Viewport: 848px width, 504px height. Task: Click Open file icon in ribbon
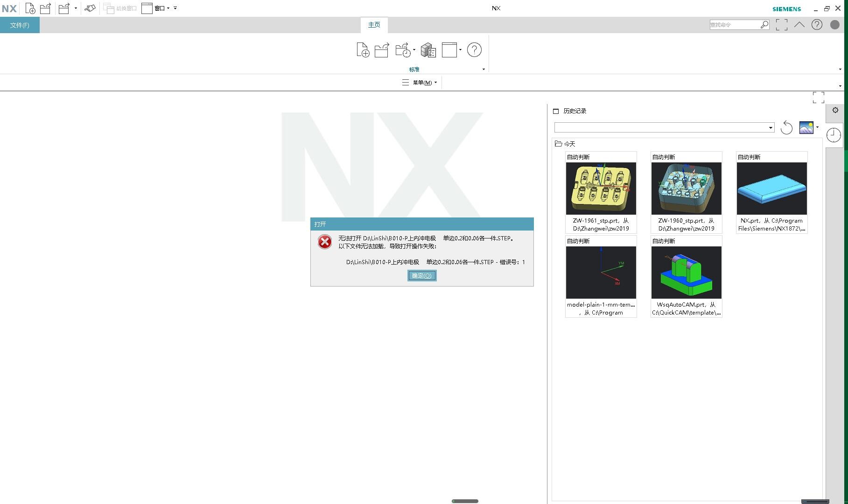[x=382, y=50]
